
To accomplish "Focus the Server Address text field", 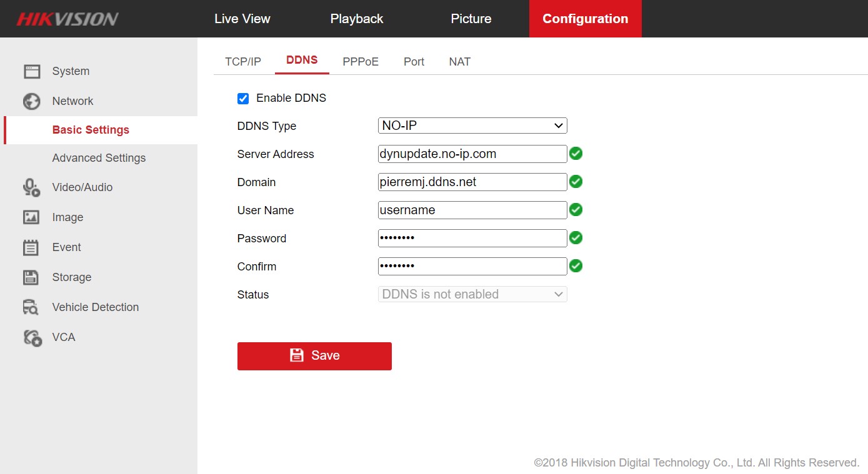I will pyautogui.click(x=472, y=154).
